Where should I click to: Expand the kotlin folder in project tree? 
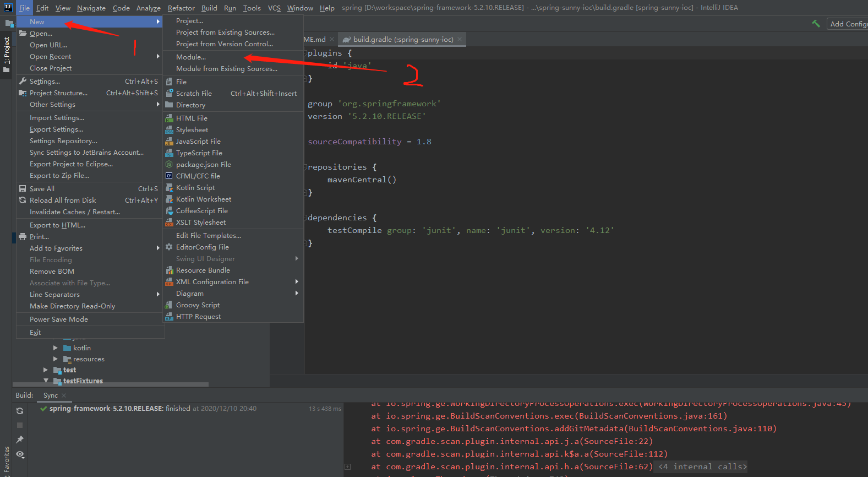[55, 348]
